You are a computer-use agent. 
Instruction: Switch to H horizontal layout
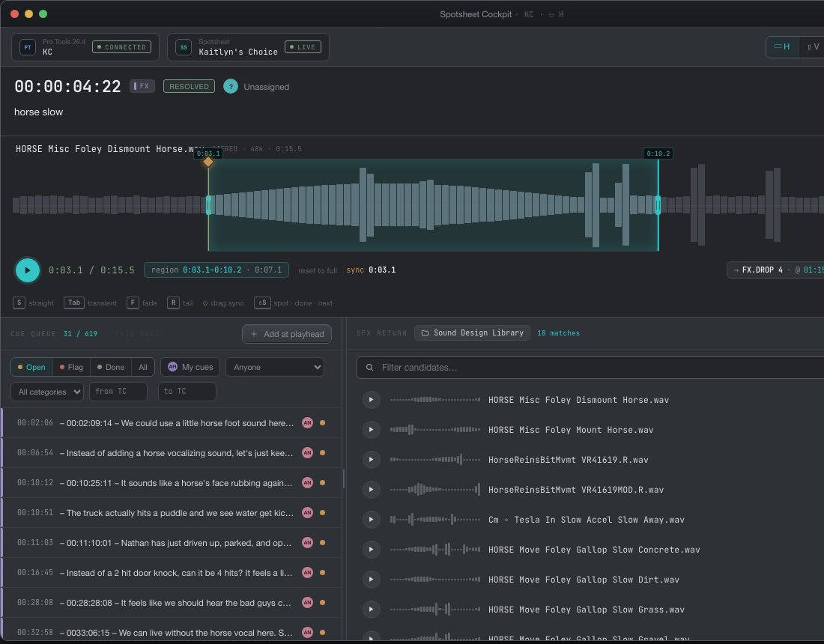point(782,46)
